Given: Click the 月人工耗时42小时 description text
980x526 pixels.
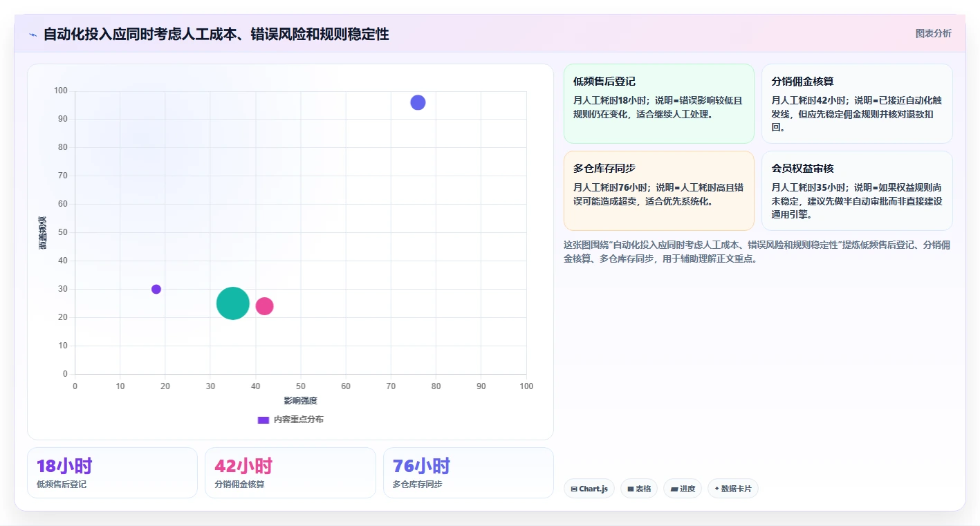Looking at the screenshot, I should click(856, 114).
